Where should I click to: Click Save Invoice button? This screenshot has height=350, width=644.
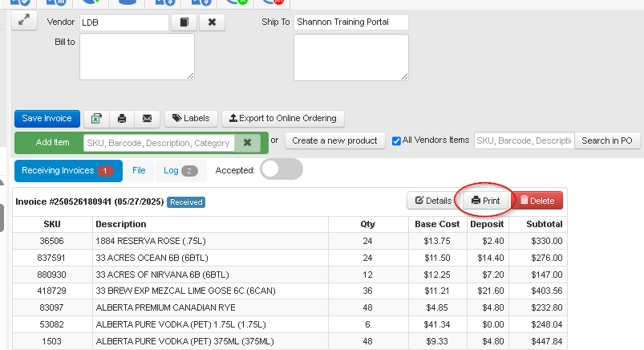pyautogui.click(x=47, y=119)
